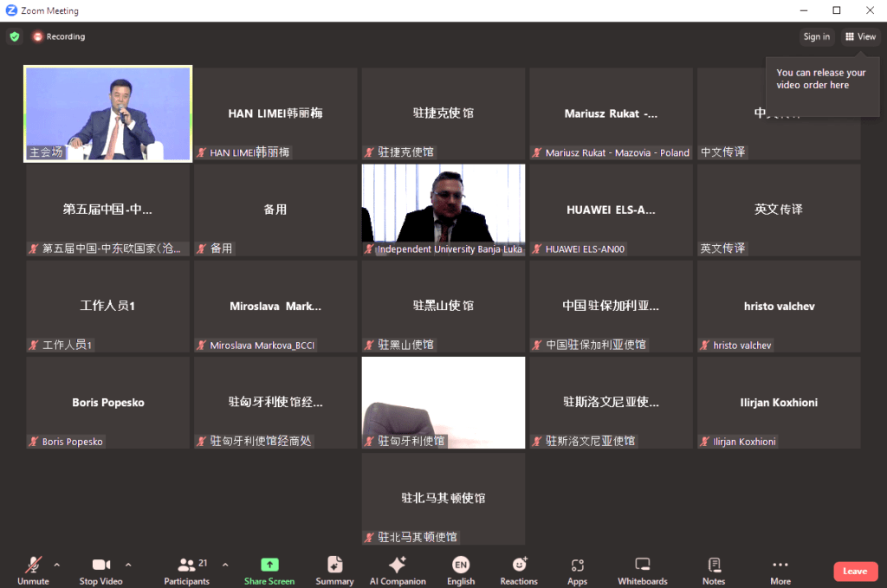The image size is (887, 588).
Task: Open the AI Companion tool
Action: [397, 570]
